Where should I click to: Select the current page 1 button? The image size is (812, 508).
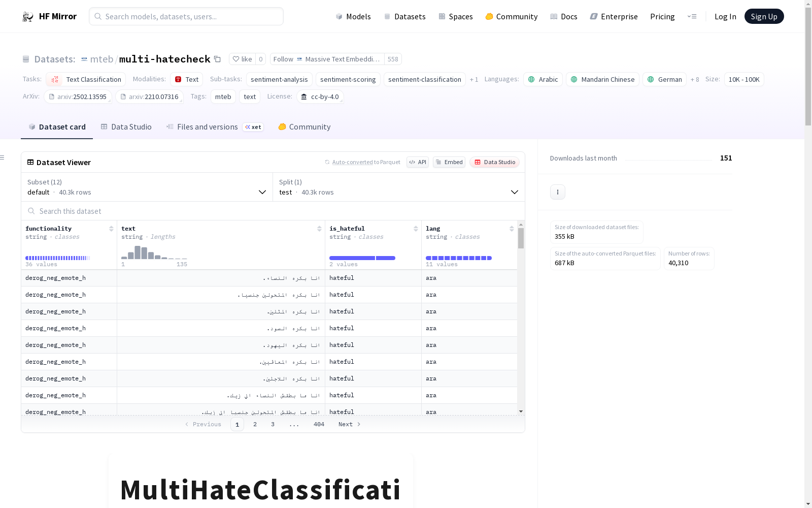click(x=237, y=424)
